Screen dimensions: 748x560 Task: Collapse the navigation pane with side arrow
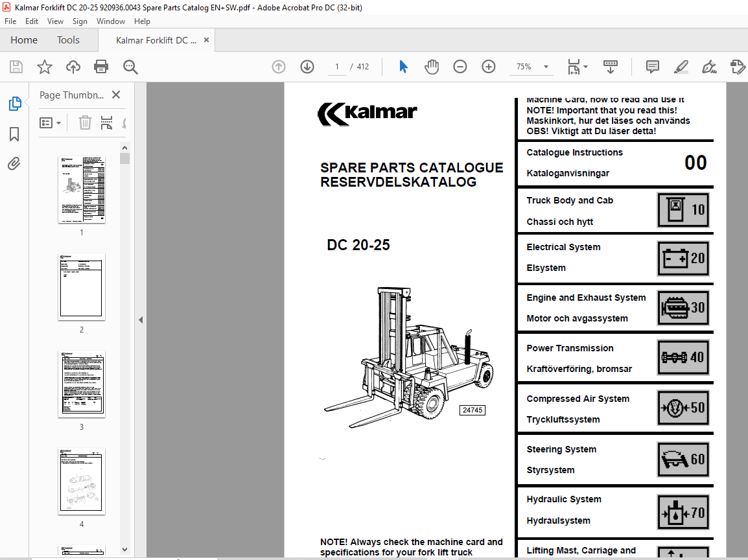pos(140,319)
